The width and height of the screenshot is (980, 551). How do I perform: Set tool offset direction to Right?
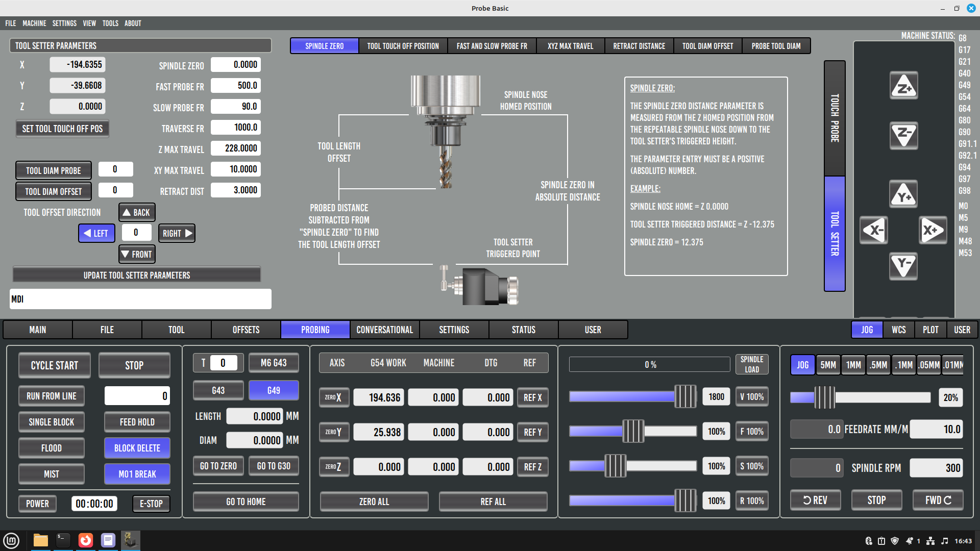[177, 233]
